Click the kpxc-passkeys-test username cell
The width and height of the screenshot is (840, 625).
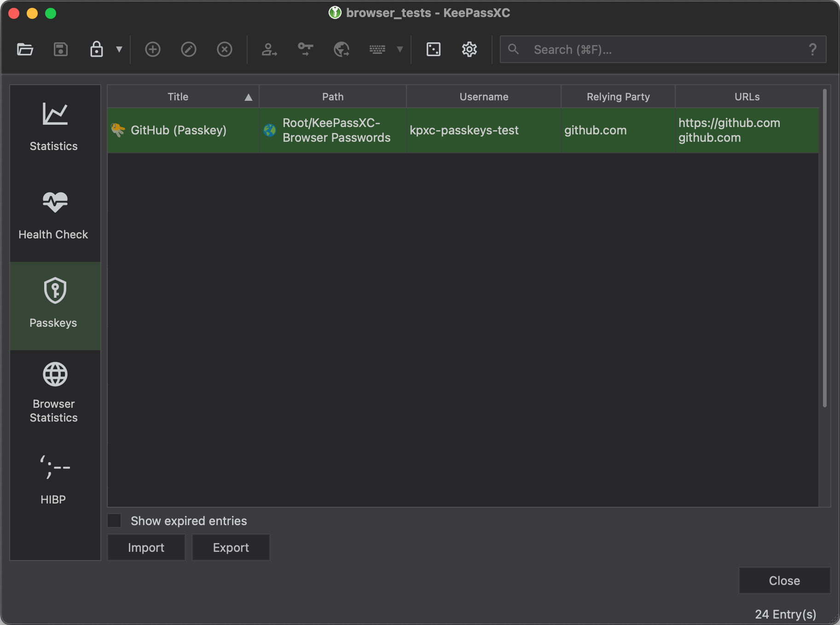pyautogui.click(x=484, y=130)
